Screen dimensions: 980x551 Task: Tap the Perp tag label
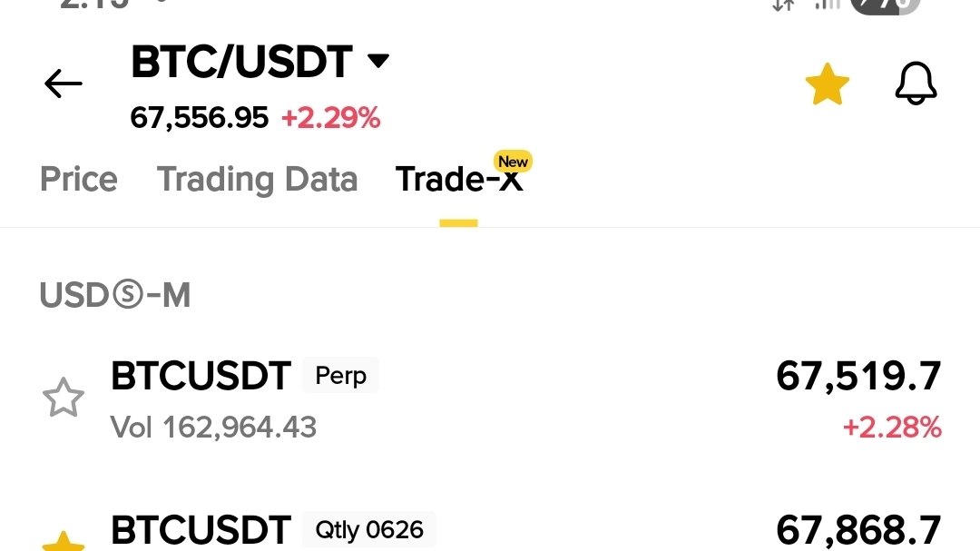click(x=340, y=375)
